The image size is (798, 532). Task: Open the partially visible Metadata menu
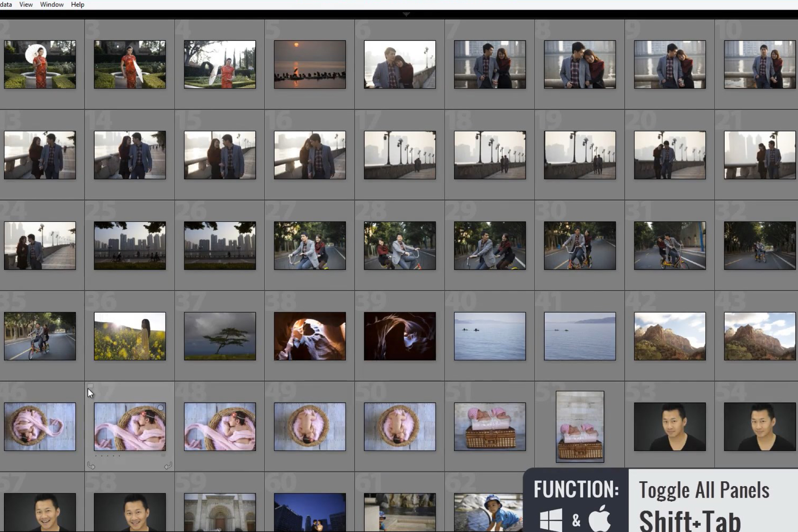6,4
